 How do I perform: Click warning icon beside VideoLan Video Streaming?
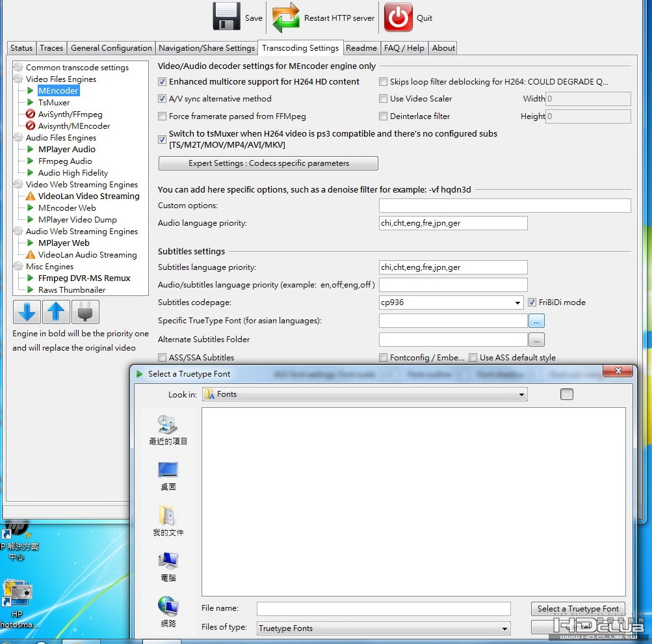31,196
